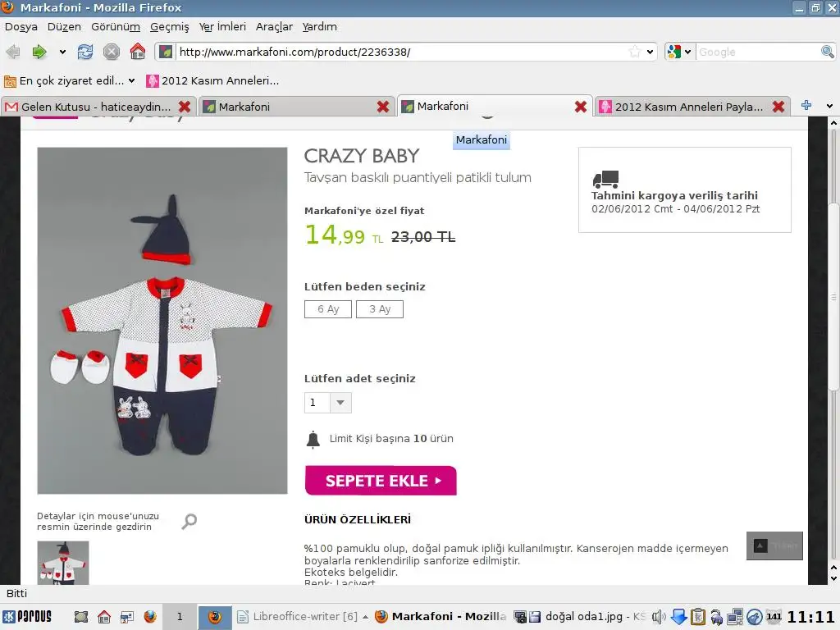The width and height of the screenshot is (840, 630).
Task: Click the grey stop loading button
Action: tap(112, 52)
